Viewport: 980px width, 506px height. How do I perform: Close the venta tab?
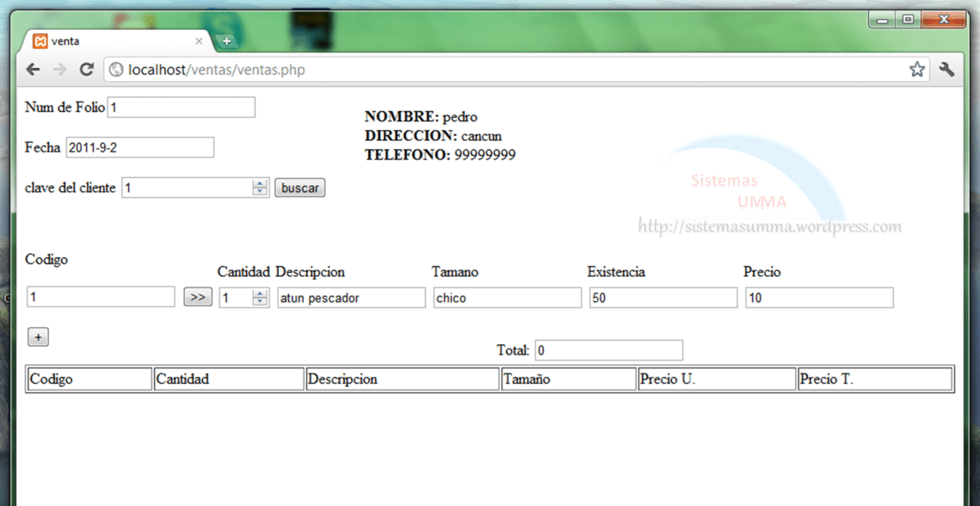pyautogui.click(x=199, y=40)
